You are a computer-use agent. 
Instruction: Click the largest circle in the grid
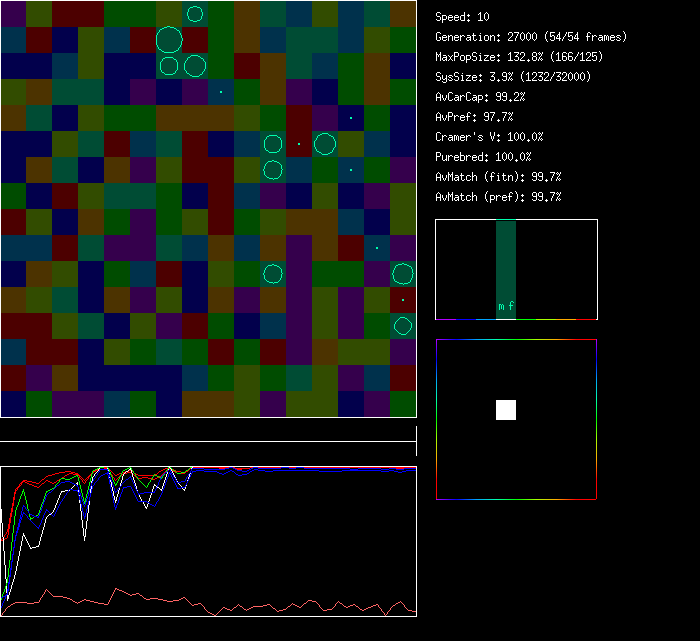click(x=169, y=40)
